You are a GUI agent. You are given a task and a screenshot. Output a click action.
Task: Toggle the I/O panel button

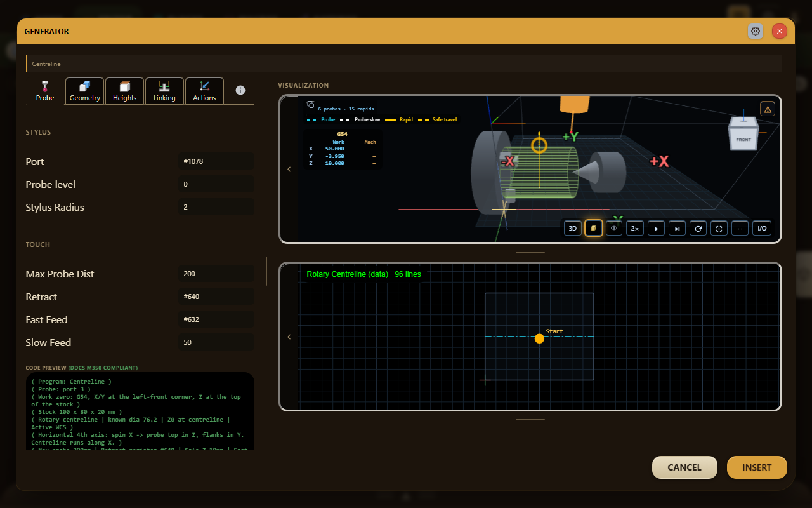point(762,228)
